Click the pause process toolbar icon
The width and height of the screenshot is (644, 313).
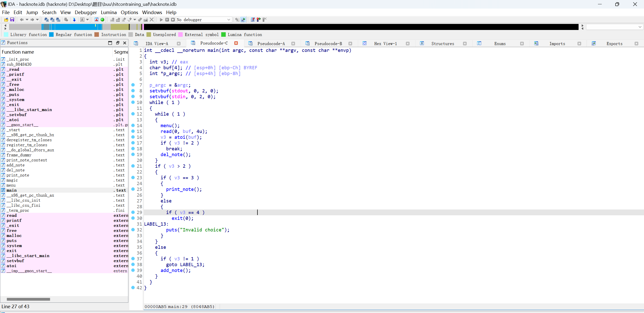[x=167, y=20]
